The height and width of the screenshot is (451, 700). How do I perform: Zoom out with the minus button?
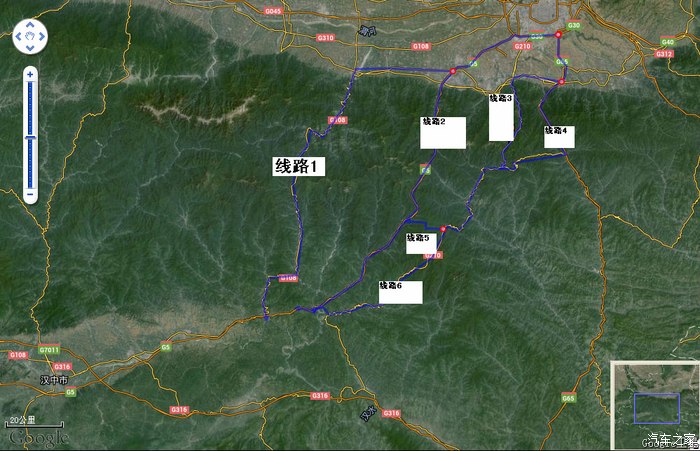(31, 193)
